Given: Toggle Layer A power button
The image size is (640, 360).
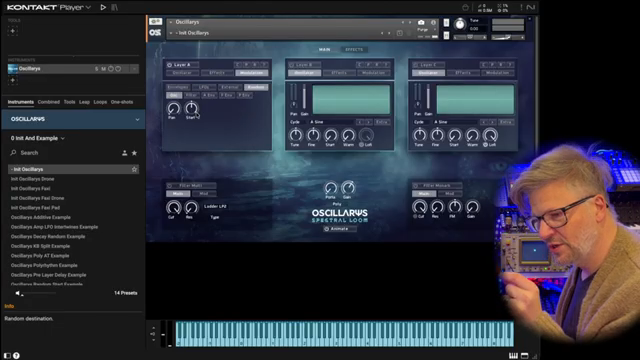Looking at the screenshot, I should point(169,64).
